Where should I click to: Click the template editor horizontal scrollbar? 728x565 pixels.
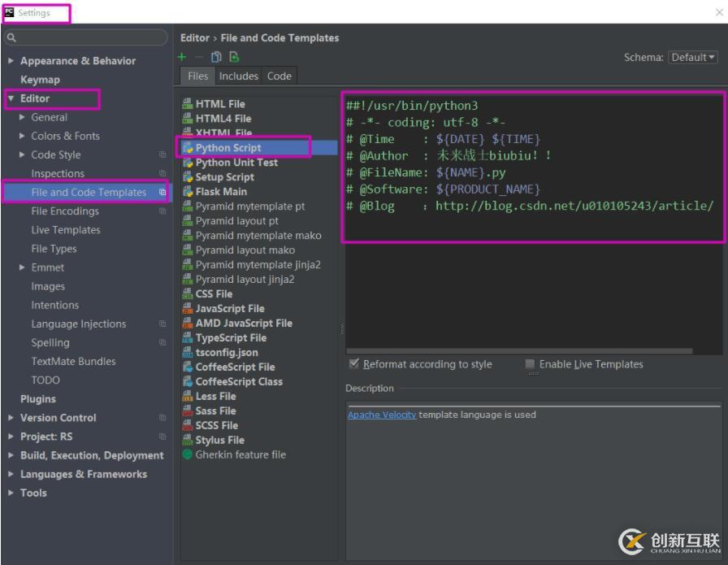click(x=520, y=351)
